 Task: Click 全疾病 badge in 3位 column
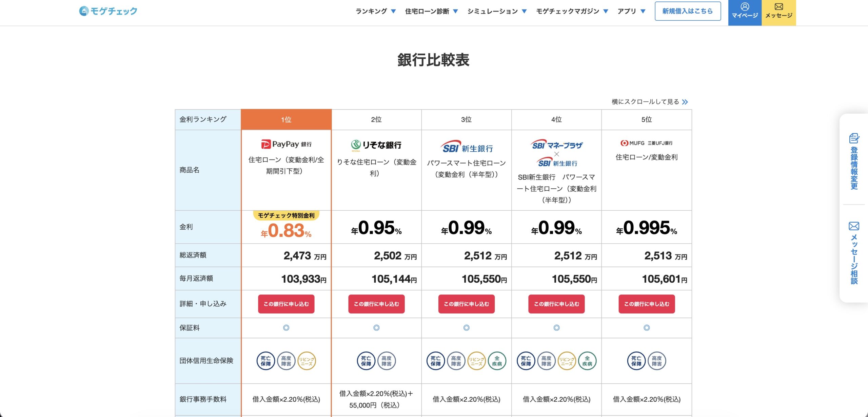point(497,361)
